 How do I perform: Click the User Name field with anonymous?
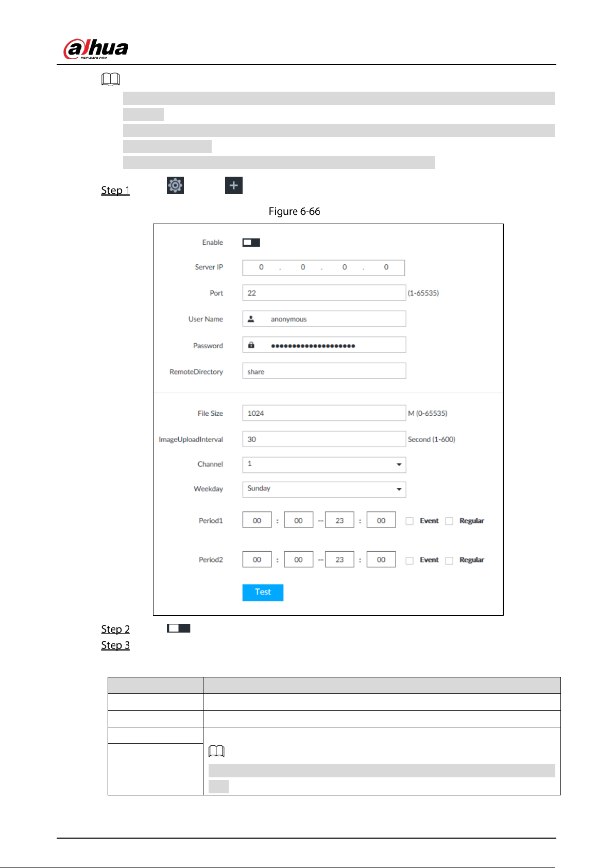[x=324, y=319]
